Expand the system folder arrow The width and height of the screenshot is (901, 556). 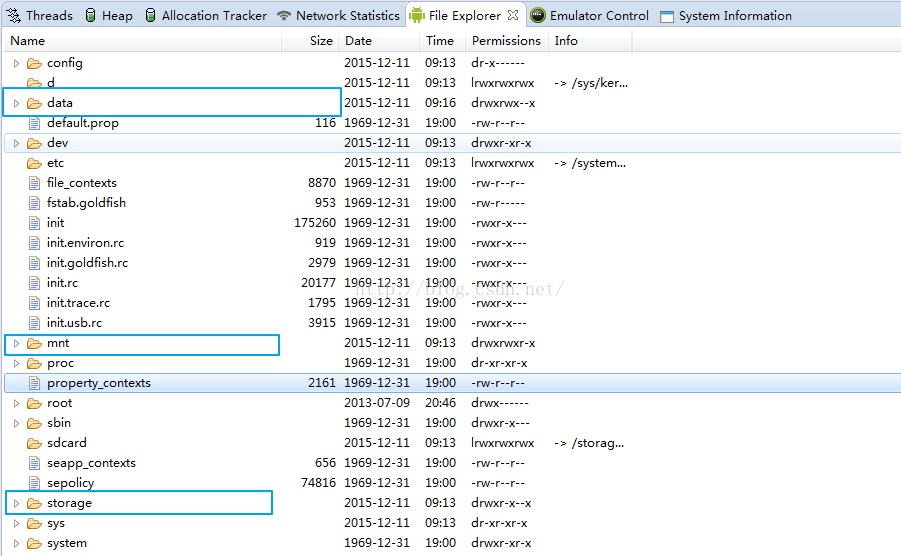pyautogui.click(x=16, y=543)
